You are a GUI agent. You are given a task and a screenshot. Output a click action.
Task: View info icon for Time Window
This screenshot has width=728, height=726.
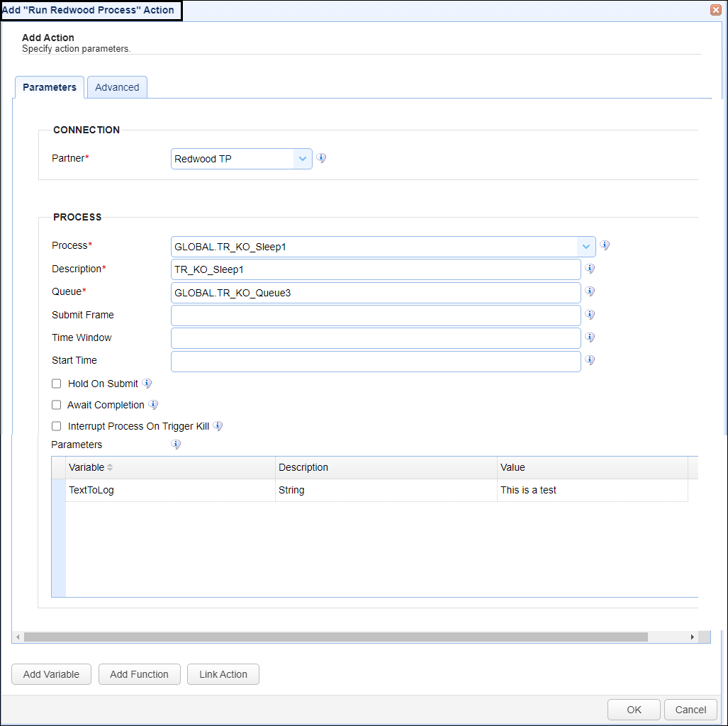[x=590, y=337]
